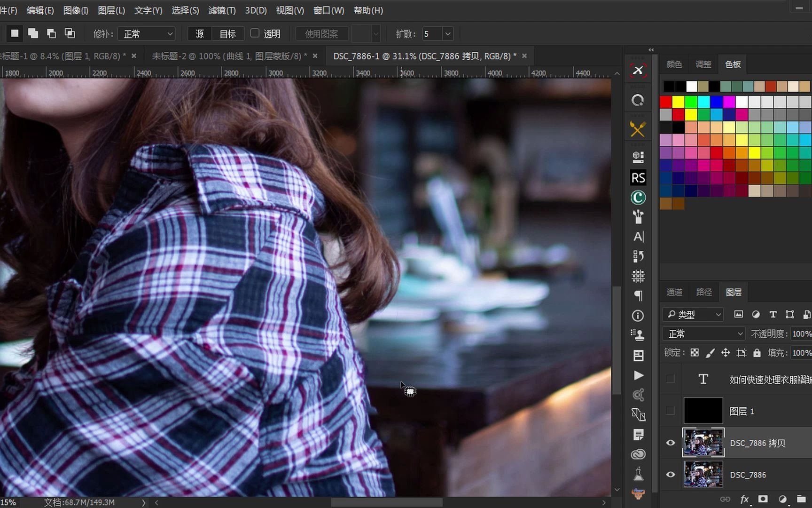
Task: Open the paragraph panel icon
Action: (638, 296)
